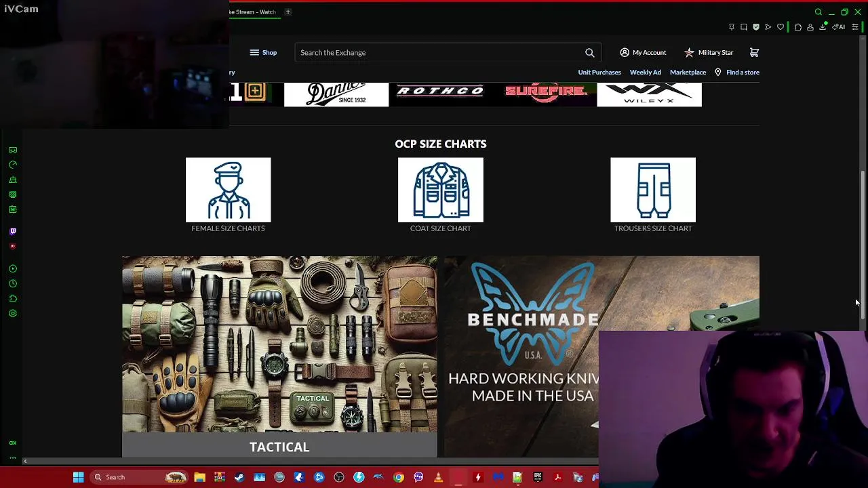Open the Tactical gear category image
The height and width of the screenshot is (488, 868).
(279, 344)
